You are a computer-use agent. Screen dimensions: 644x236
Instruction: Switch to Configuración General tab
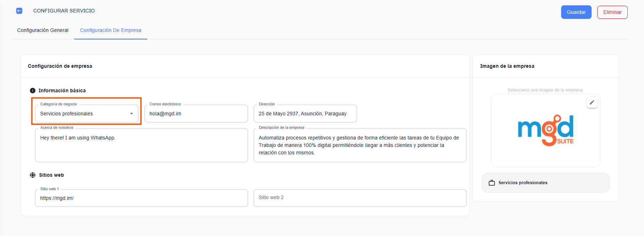pyautogui.click(x=43, y=30)
